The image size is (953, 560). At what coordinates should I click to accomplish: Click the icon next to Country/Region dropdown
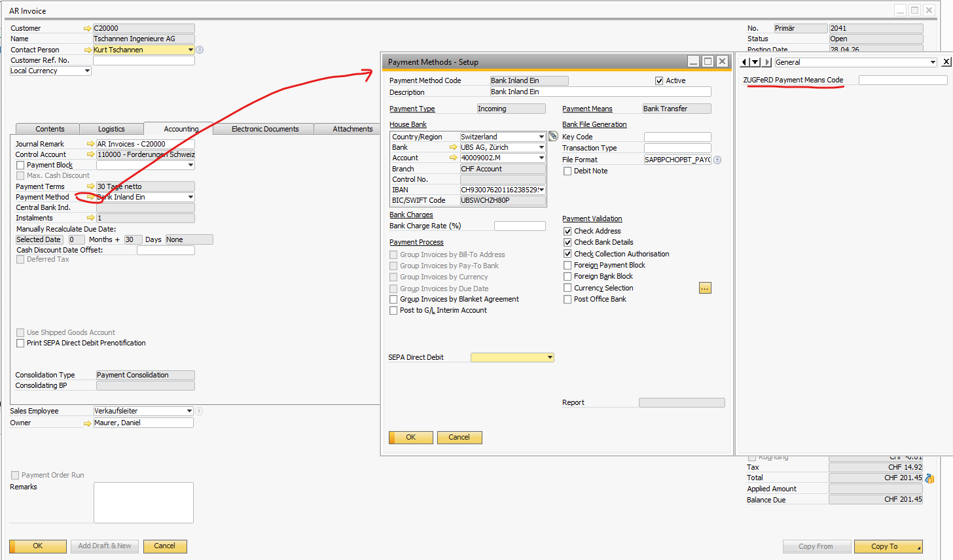click(553, 136)
